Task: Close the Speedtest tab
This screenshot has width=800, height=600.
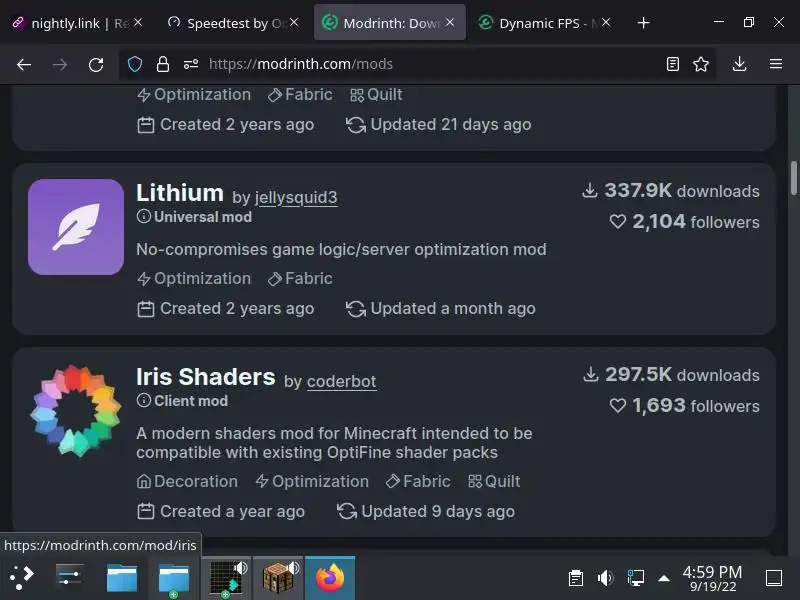Action: tap(294, 22)
